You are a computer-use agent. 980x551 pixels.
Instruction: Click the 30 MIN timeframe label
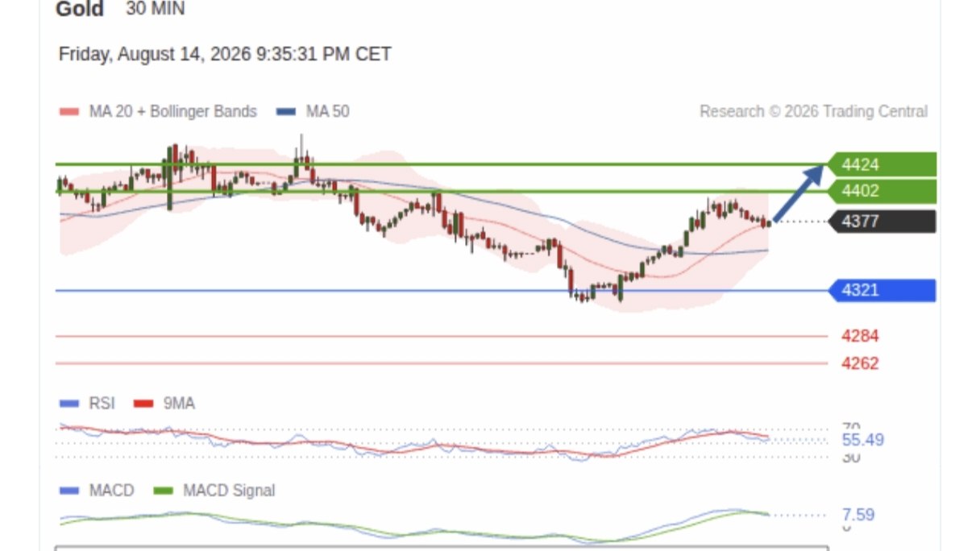point(156,10)
